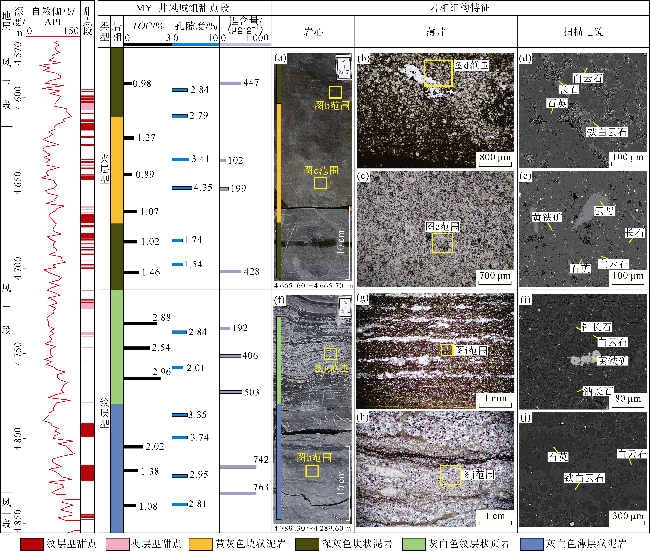Screen dimensions: 650x551
Task: Select the yellow range box in thin section (c)
Action: [x=440, y=241]
